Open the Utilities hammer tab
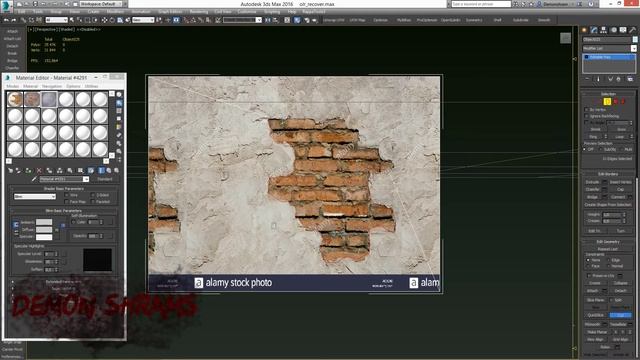Image resolution: width=640 pixels, height=360 pixels. click(x=633, y=30)
